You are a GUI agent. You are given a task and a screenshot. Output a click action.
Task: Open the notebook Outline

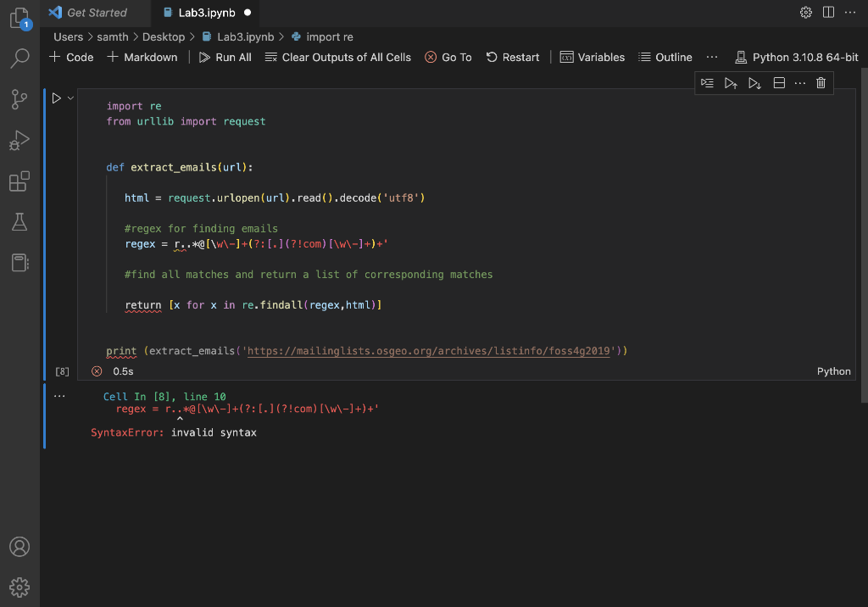pos(665,57)
